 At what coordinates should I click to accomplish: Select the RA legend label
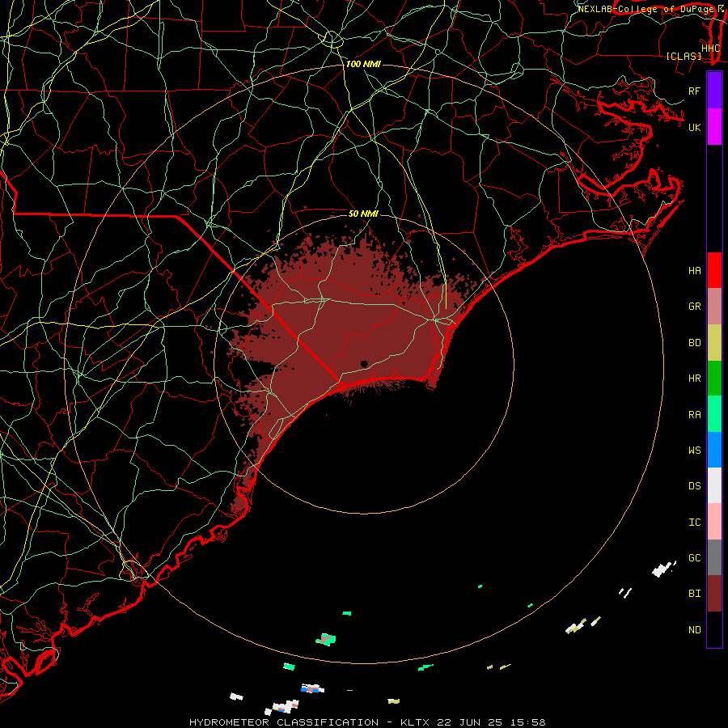coord(695,415)
